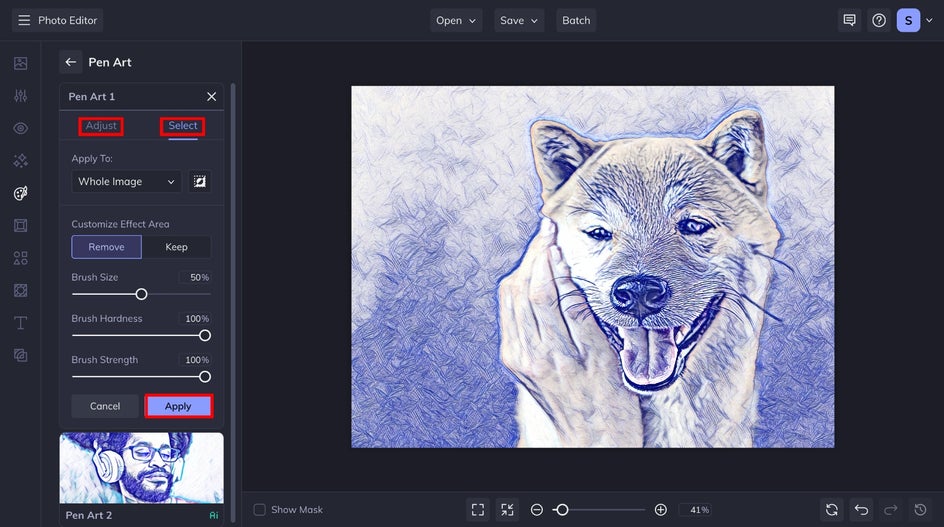Zoom in with the plus icon
The image size is (944, 527).
[x=660, y=510]
